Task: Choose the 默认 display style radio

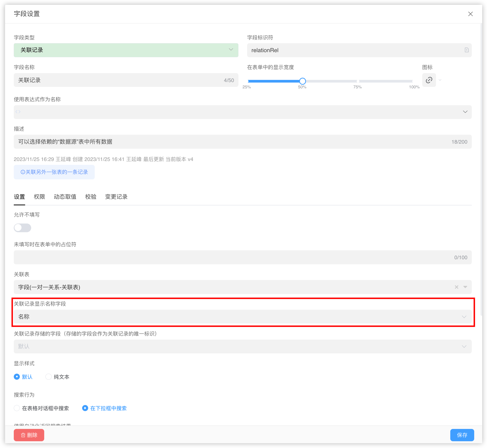Action: point(17,377)
